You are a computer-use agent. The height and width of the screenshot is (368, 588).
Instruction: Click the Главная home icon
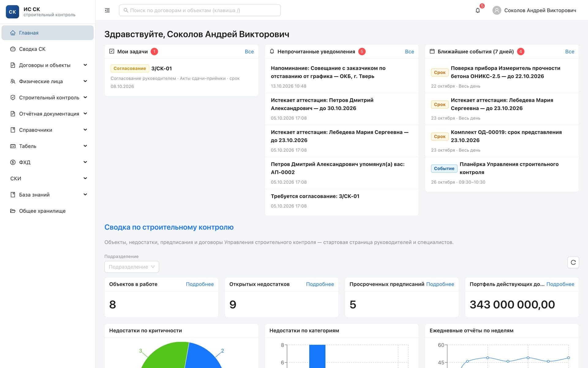(13, 33)
